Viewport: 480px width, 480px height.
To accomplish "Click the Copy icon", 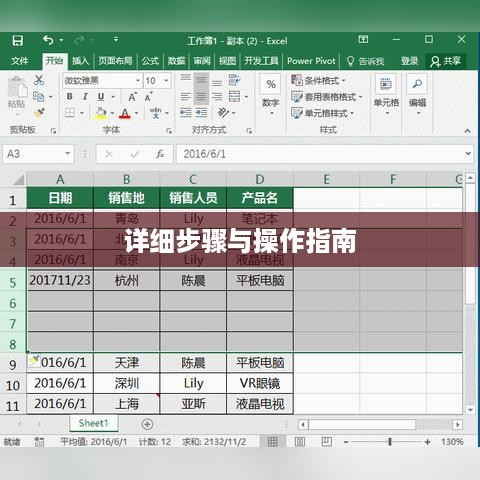I will (39, 97).
